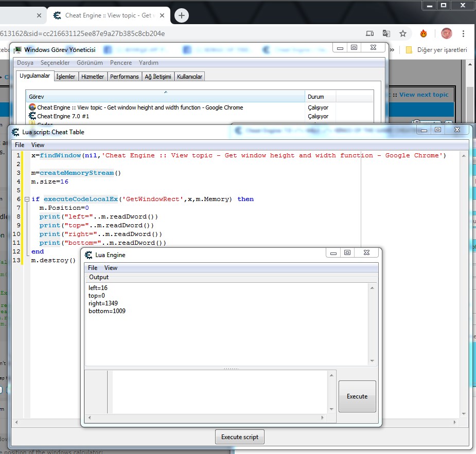
Task: Click the Hola flame extension icon
Action: (x=424, y=33)
